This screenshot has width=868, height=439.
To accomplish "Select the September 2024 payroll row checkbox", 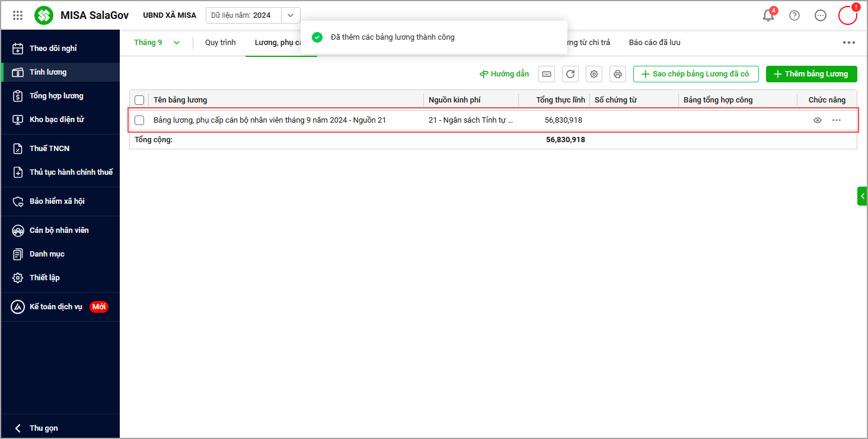I will 139,120.
